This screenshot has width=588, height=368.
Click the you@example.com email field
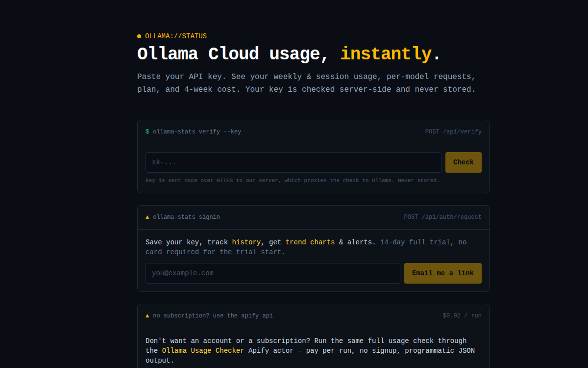tap(273, 273)
